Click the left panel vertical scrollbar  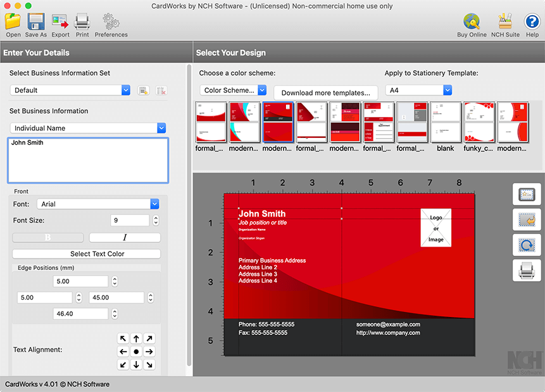(189, 215)
